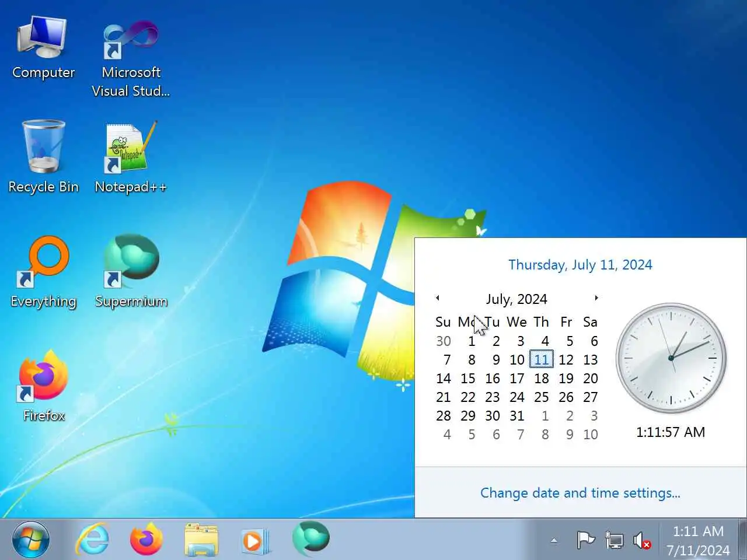
Task: Launch Supermium from the taskbar
Action: click(310, 538)
